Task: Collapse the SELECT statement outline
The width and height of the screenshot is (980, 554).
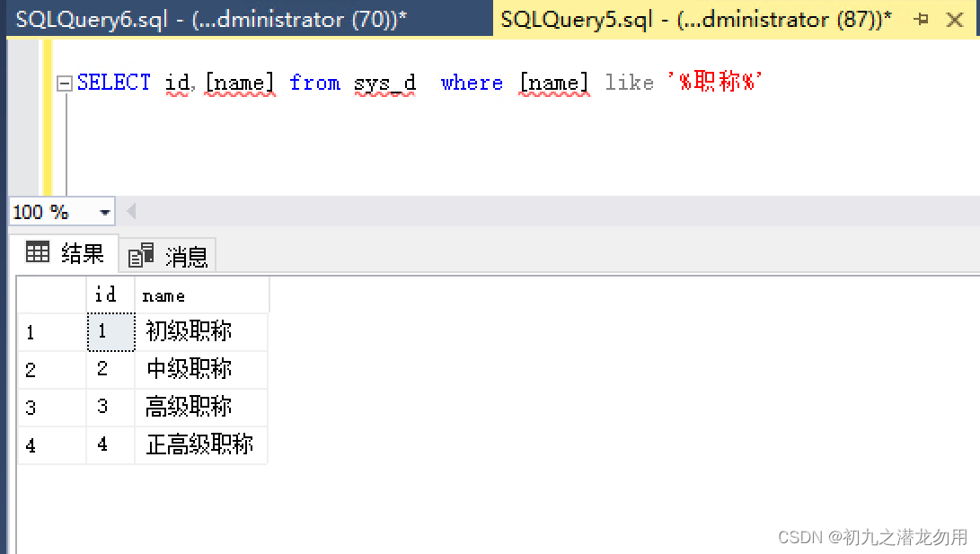Action: tap(65, 84)
